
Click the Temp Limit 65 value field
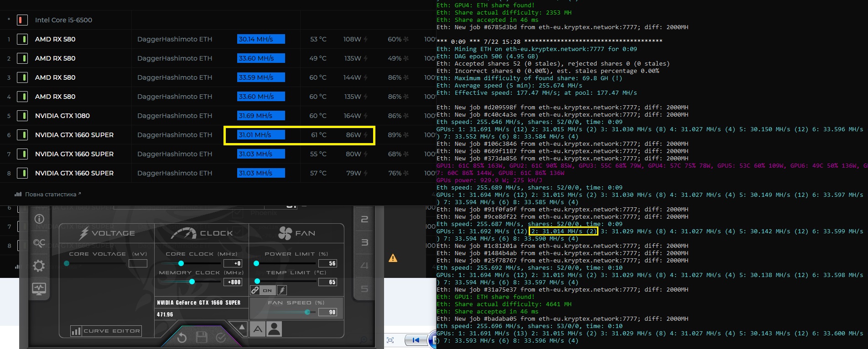point(328,282)
